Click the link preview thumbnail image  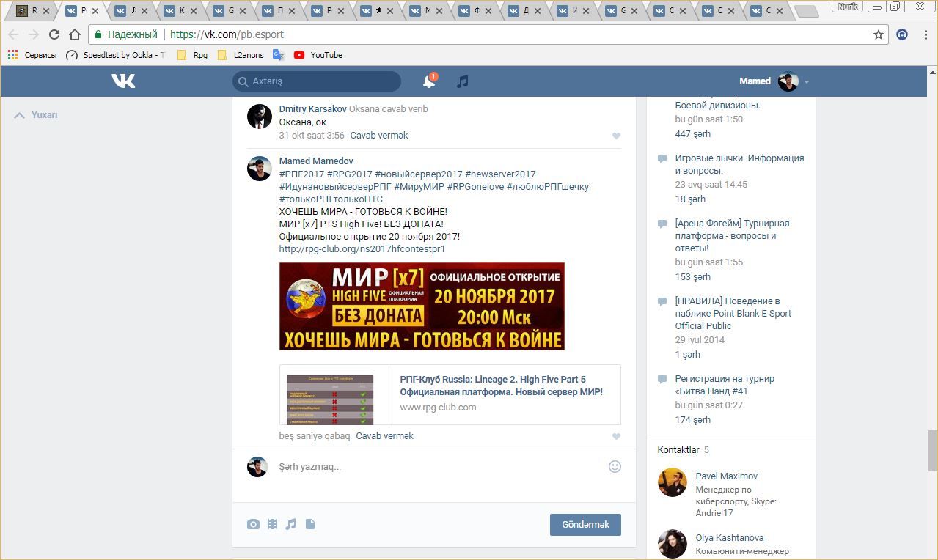click(x=330, y=399)
